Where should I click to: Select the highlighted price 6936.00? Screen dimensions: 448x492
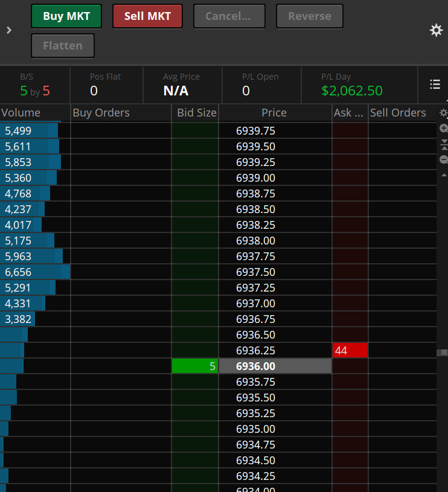click(x=275, y=366)
